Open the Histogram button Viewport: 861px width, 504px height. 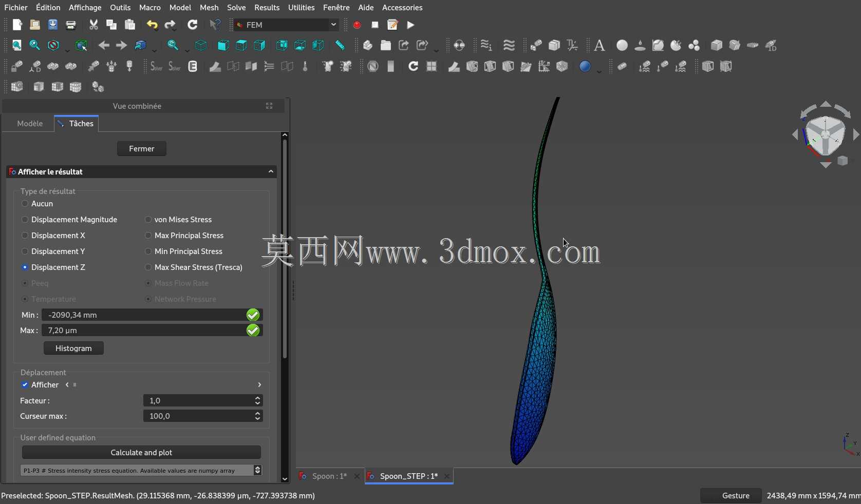pyautogui.click(x=73, y=348)
